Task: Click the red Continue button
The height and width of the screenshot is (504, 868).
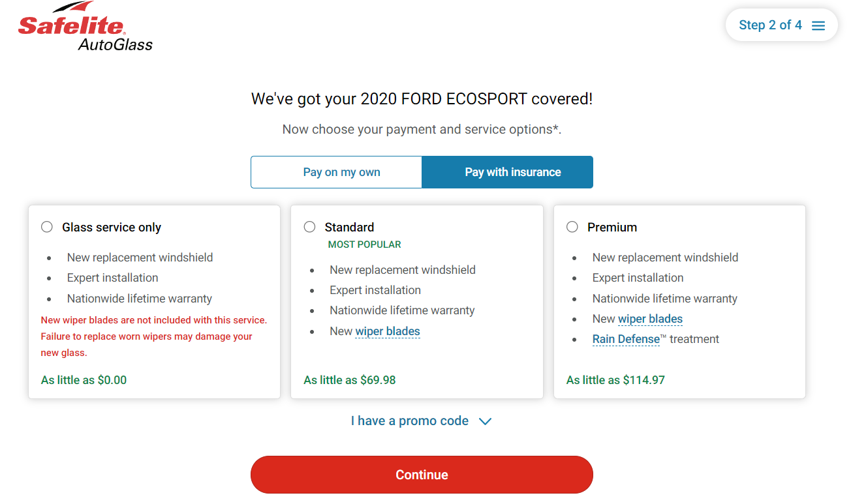Action: coord(422,475)
